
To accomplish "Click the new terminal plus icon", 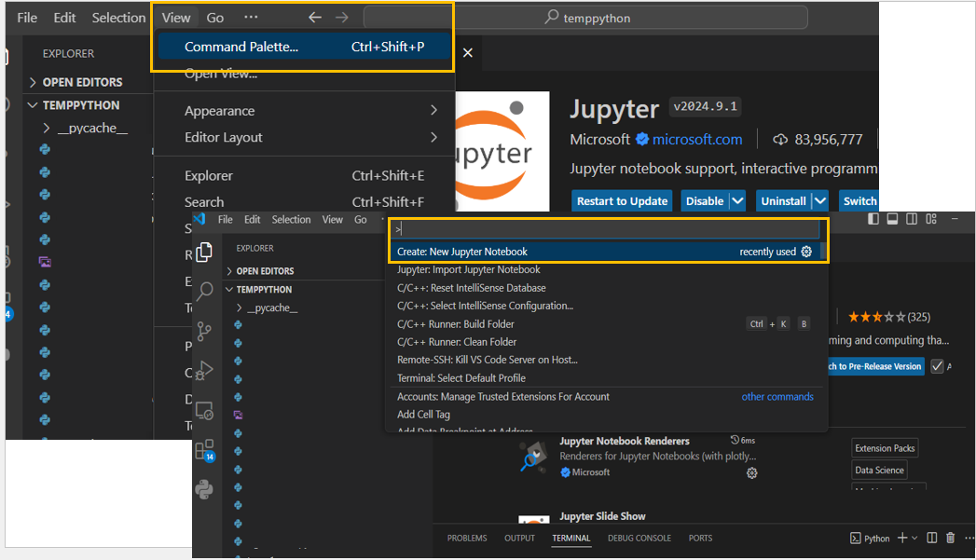I will point(902,539).
